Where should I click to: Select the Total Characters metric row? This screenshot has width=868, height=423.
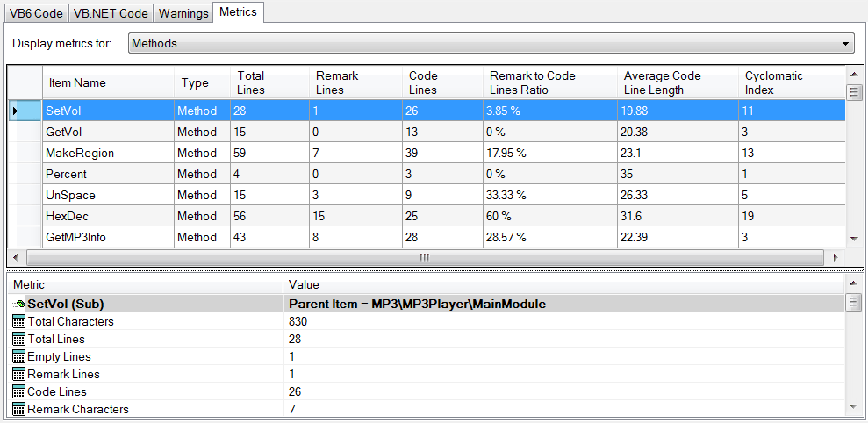pyautogui.click(x=427, y=322)
